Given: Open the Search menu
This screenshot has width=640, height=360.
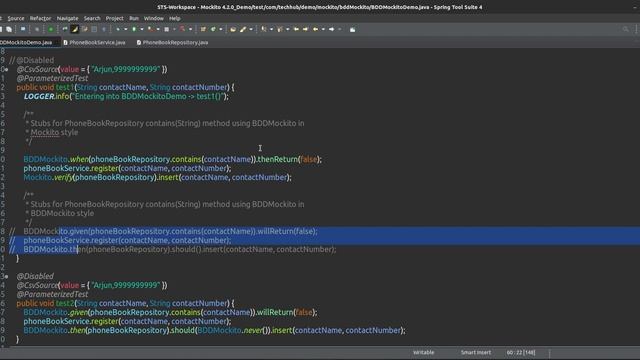Looking at the screenshot, I should click(92, 18).
